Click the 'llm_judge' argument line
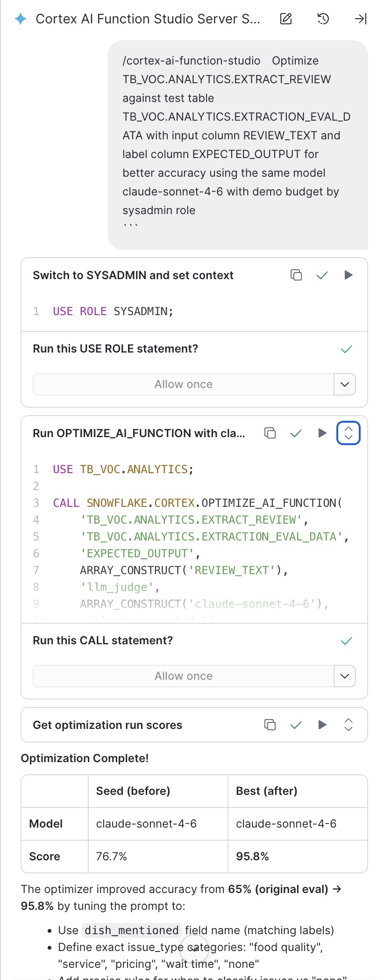384x980 pixels. click(x=120, y=587)
